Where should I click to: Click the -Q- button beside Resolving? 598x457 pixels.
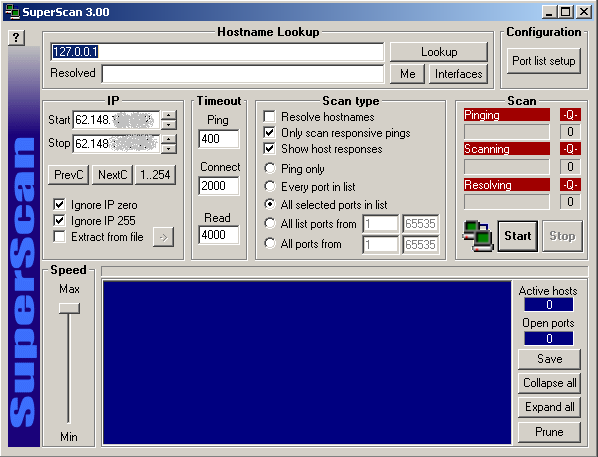pos(570,185)
